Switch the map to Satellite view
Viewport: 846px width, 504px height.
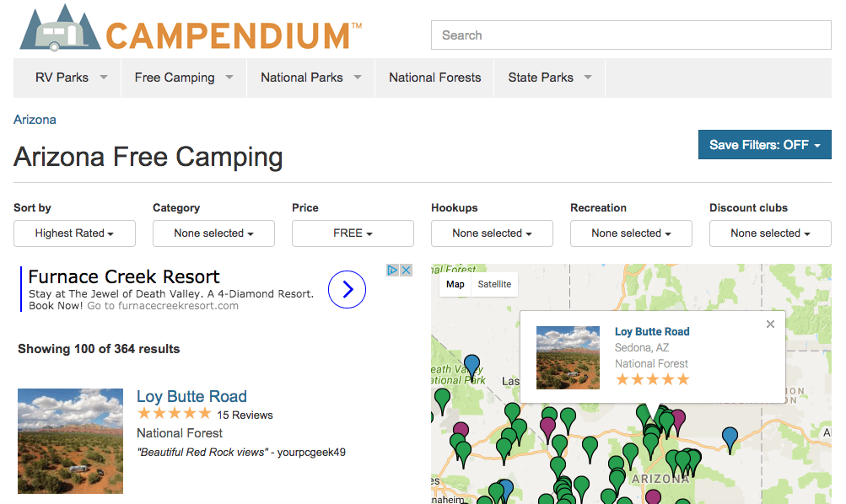click(x=494, y=284)
